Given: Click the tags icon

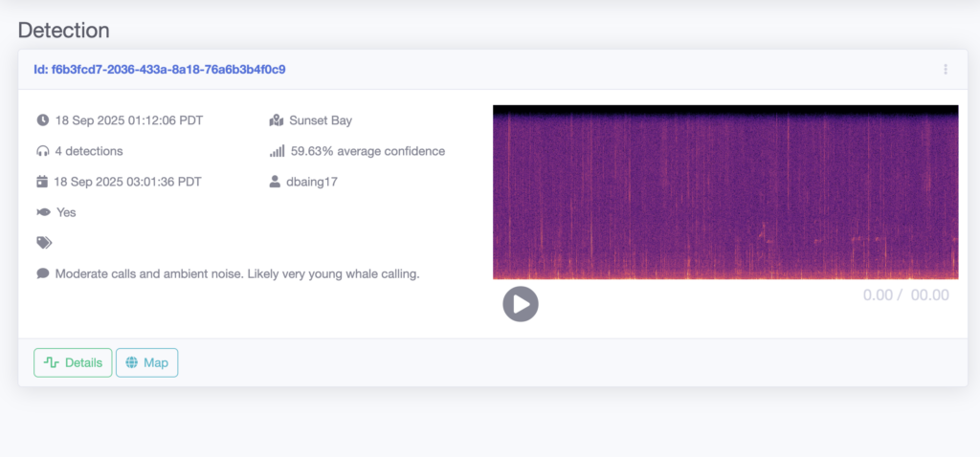Looking at the screenshot, I should (x=44, y=243).
